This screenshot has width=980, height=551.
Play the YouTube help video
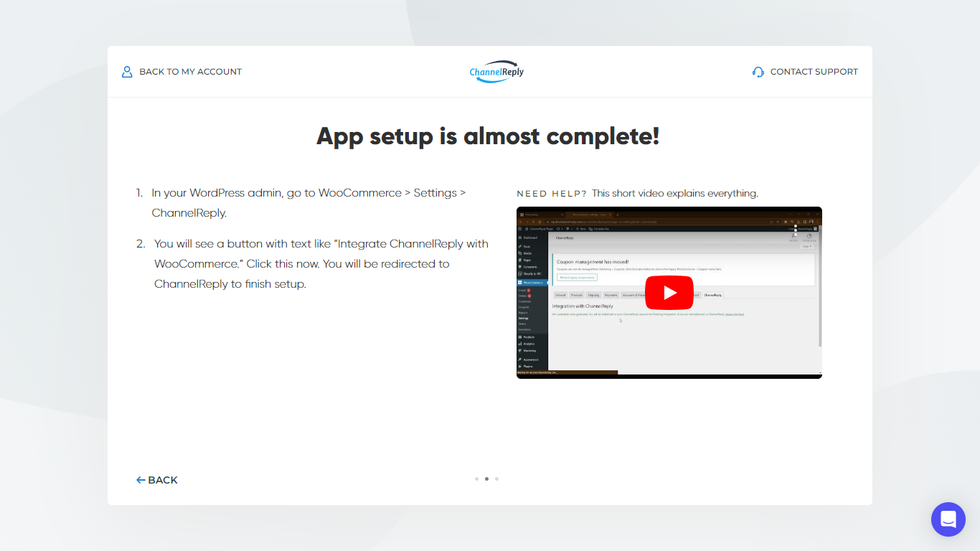tap(669, 293)
